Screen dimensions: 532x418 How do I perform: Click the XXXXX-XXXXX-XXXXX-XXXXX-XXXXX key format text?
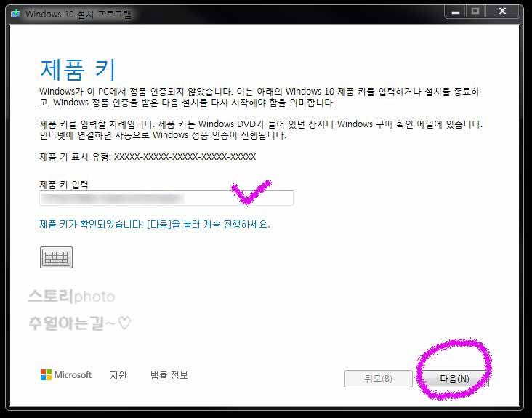click(185, 157)
